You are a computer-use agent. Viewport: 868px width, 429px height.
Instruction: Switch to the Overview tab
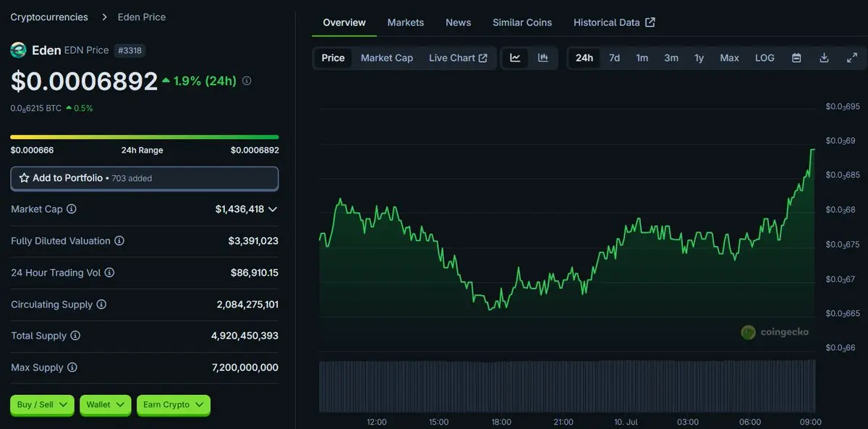[x=344, y=22]
